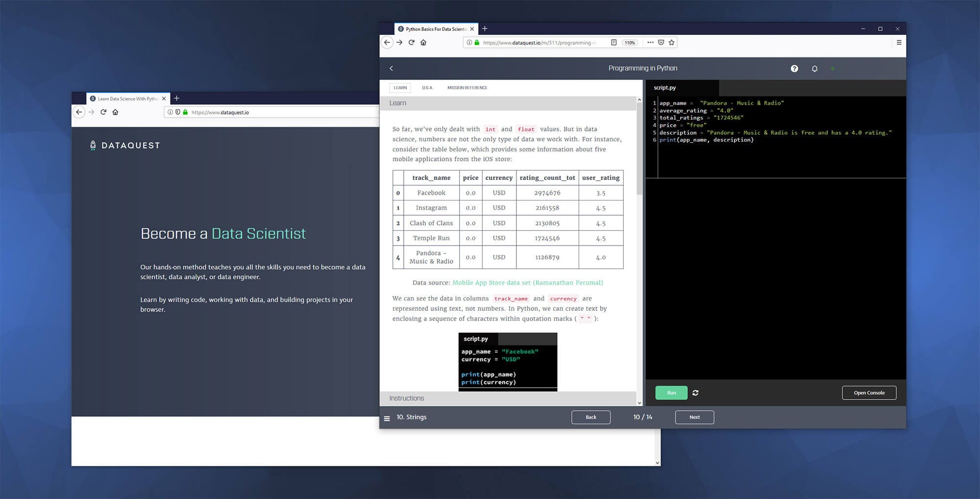The height and width of the screenshot is (499, 980).
Task: Click the Dataquest rocket logo
Action: pos(93,145)
